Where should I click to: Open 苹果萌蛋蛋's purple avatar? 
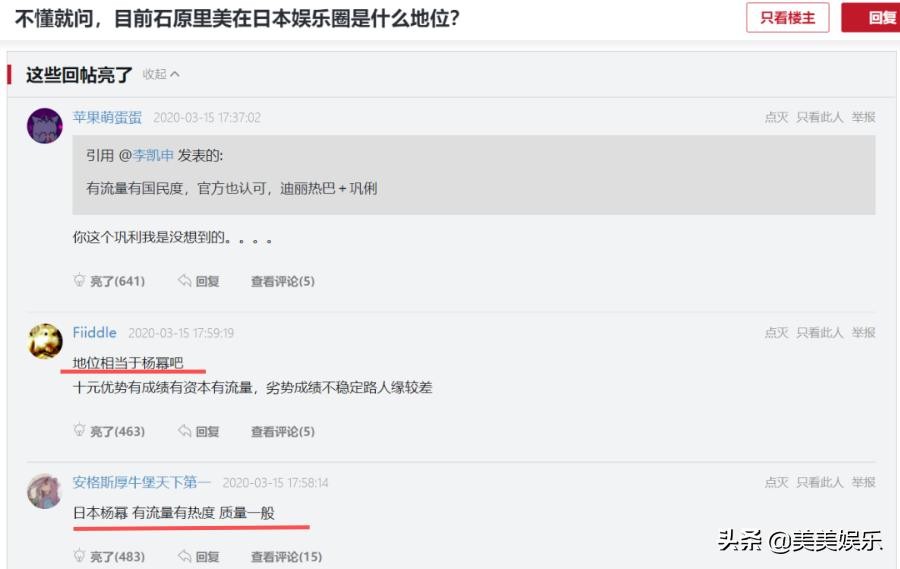click(44, 125)
